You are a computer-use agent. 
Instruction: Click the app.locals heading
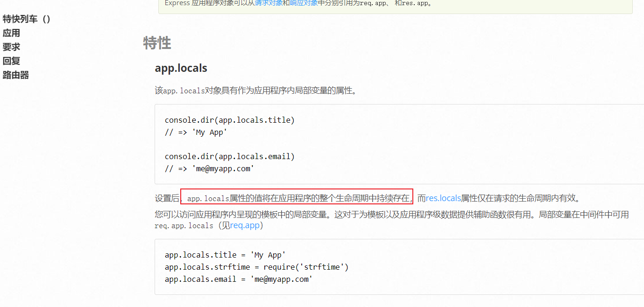(x=181, y=68)
